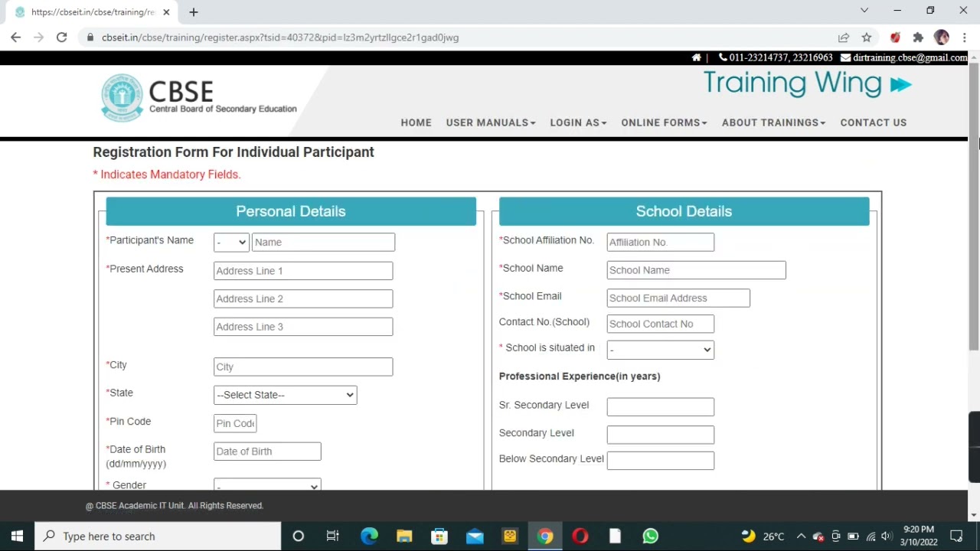Open Microsoft Store from taskbar
Image resolution: width=980 pixels, height=551 pixels.
tap(439, 536)
